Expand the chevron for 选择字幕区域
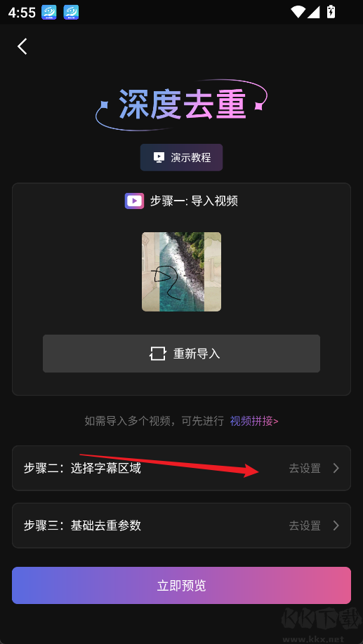Viewport: 363px width, 644px height. pos(336,468)
